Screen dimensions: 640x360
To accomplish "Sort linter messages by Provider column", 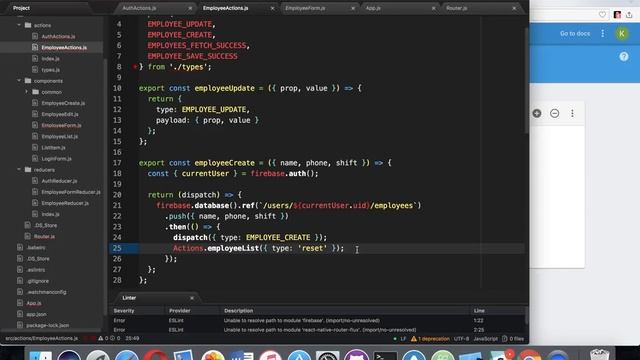I will coord(180,311).
